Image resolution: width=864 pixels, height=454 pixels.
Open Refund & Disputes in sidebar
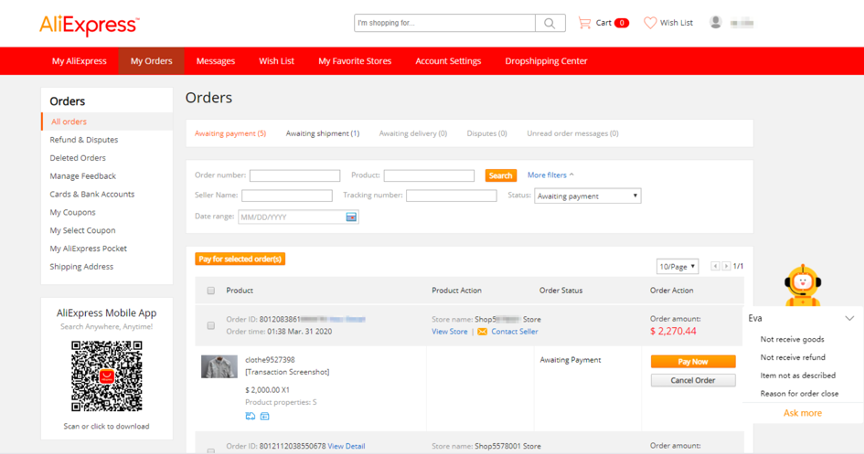coord(84,140)
